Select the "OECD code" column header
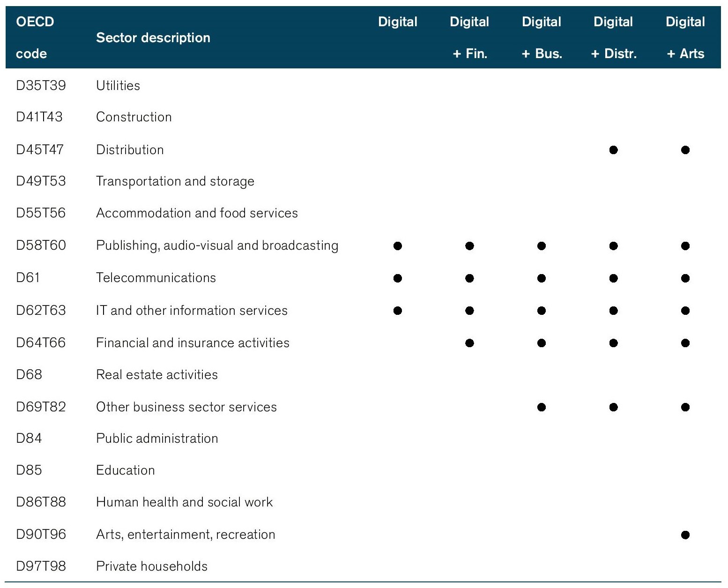728x588 pixels. (x=35, y=37)
